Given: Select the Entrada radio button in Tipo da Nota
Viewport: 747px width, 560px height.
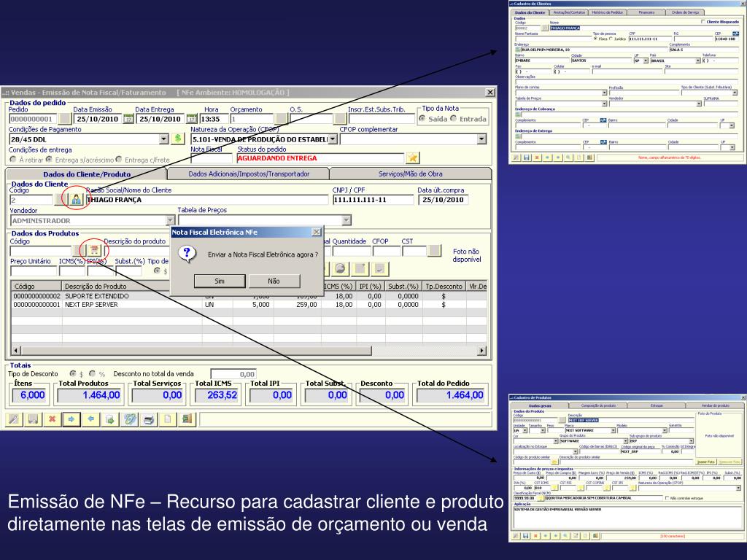Looking at the screenshot, I should pyautogui.click(x=454, y=118).
